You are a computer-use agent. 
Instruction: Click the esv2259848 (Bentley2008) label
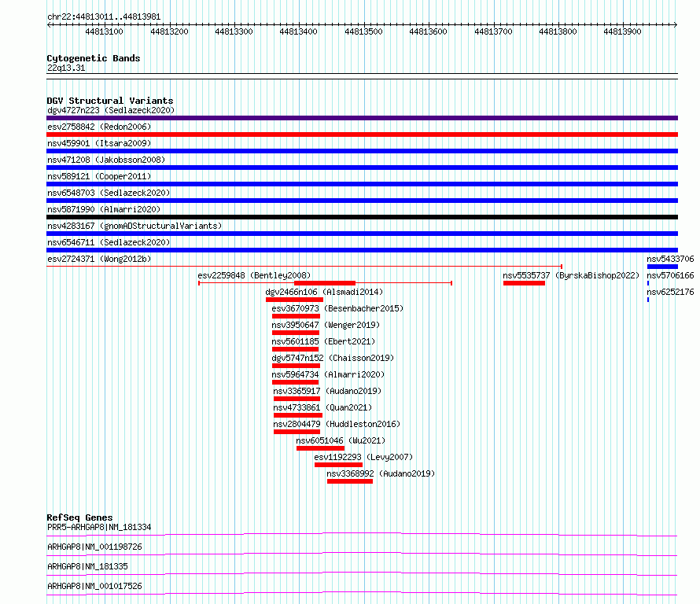point(254,275)
